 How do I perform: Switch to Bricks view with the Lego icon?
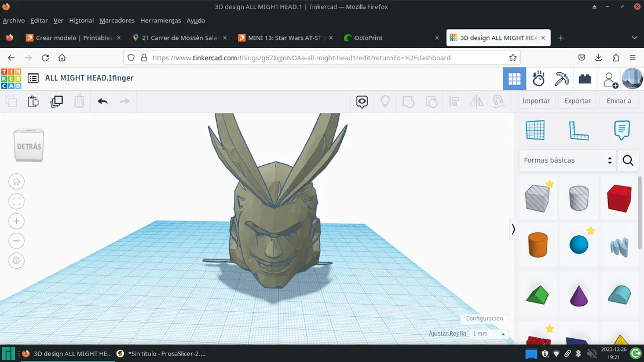pyautogui.click(x=584, y=78)
